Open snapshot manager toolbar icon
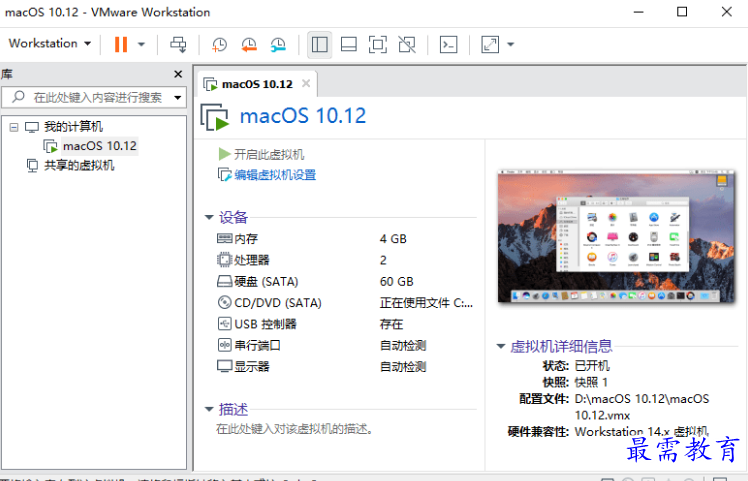The height and width of the screenshot is (481, 748). click(x=278, y=44)
